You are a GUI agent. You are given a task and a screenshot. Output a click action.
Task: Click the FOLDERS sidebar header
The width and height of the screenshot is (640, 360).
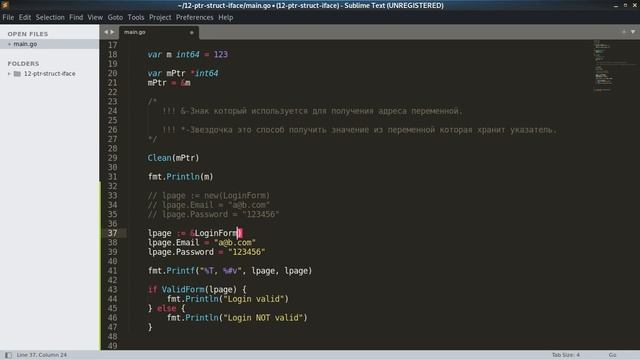click(x=23, y=64)
